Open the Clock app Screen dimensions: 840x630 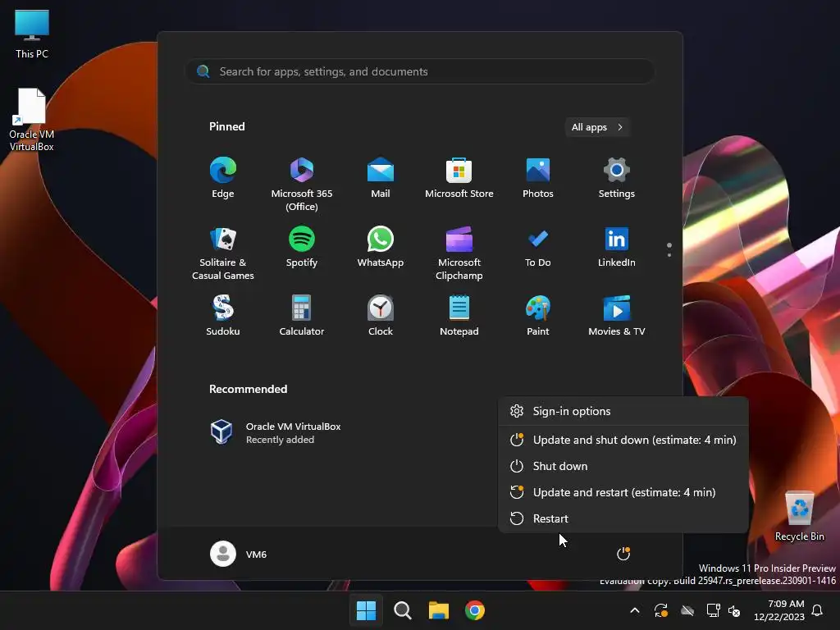click(381, 316)
